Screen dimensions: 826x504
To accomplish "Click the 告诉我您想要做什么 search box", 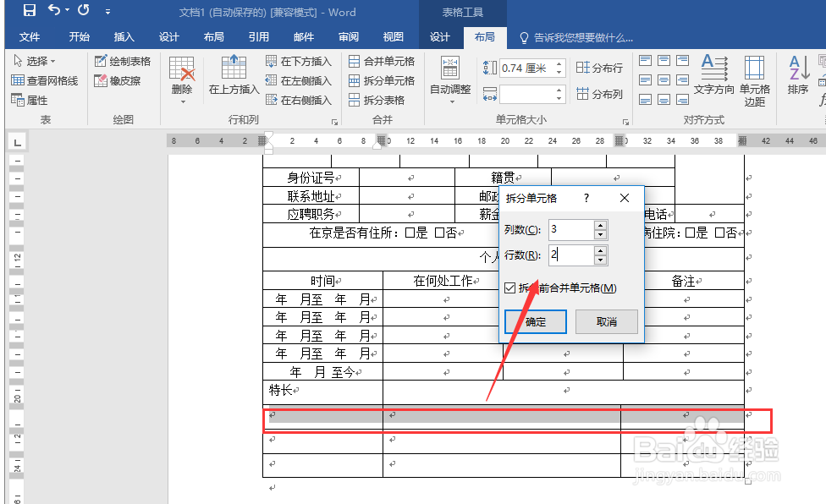I will tap(576, 37).
